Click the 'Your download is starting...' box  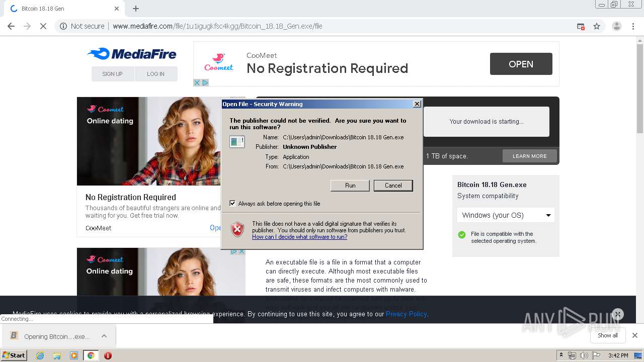coord(487,121)
